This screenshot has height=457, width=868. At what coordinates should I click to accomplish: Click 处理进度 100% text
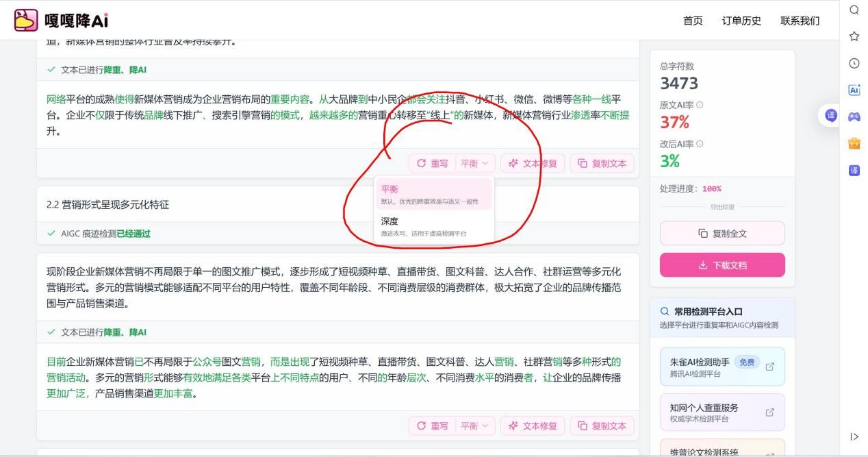(x=691, y=188)
